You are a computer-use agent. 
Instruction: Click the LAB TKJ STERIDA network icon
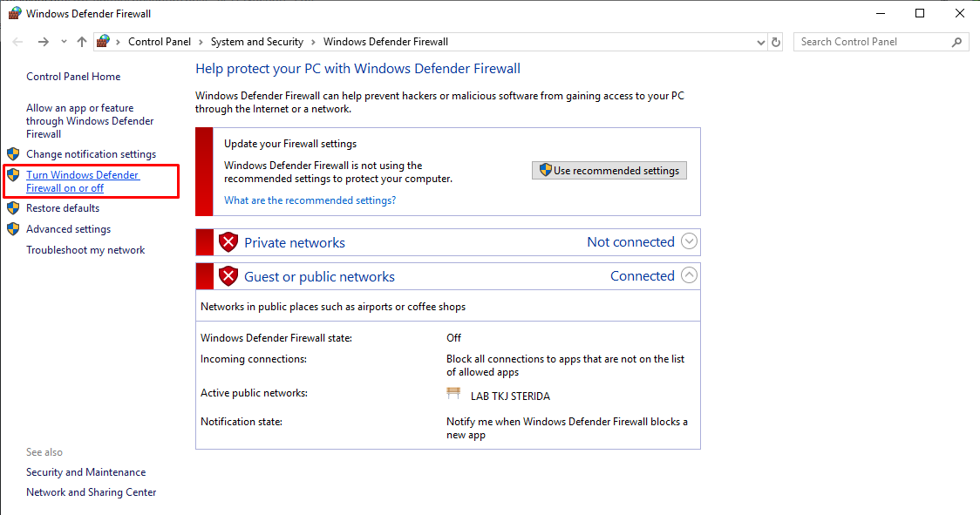coord(453,394)
